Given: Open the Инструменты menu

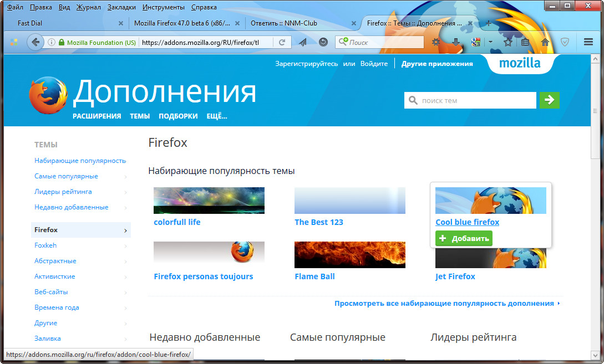Looking at the screenshot, I should pyautogui.click(x=163, y=7).
